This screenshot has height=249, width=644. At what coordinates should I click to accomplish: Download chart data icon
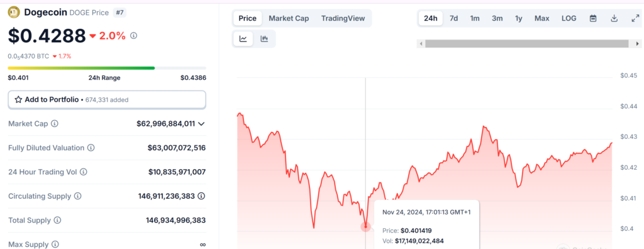point(614,18)
